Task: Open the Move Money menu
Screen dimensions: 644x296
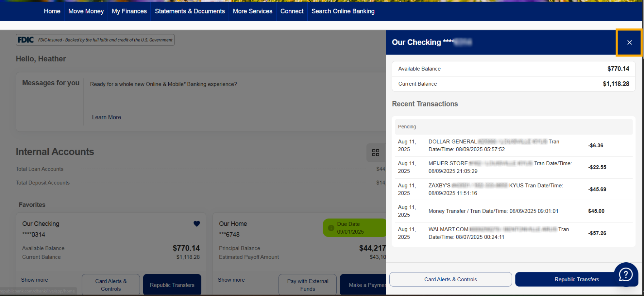Action: [86, 11]
